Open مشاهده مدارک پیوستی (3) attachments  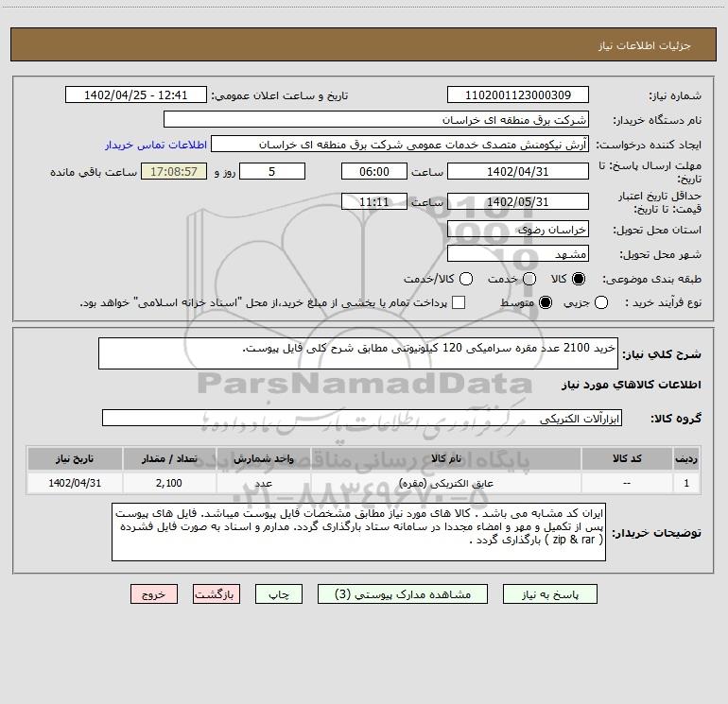(403, 594)
